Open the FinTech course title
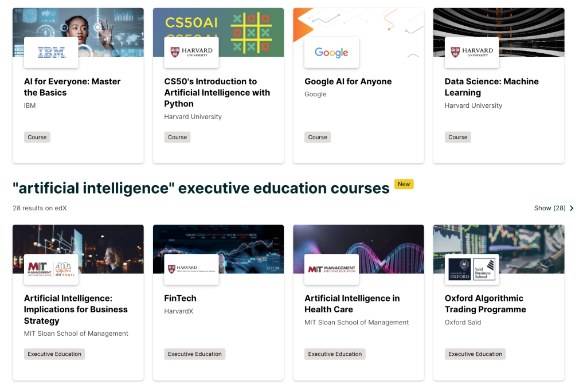The width and height of the screenshot is (587, 392). point(180,298)
